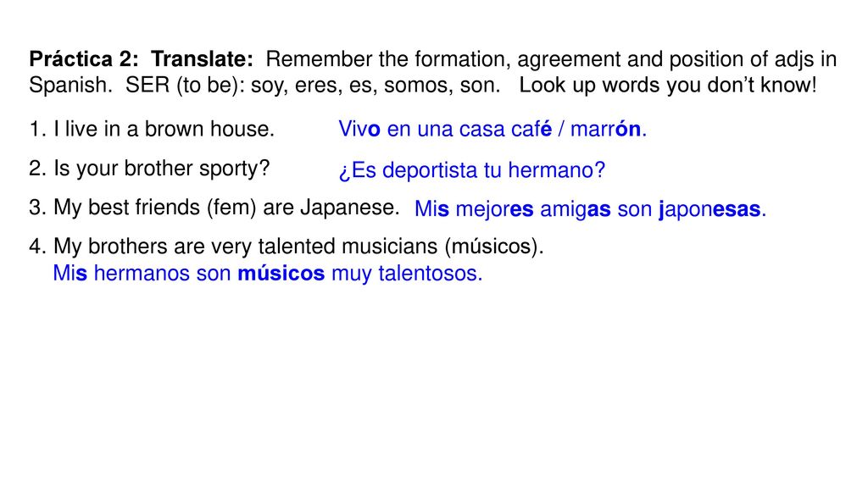Click the bold 'Práctica 2:' heading
The width and height of the screenshot is (868, 488).
84,58
